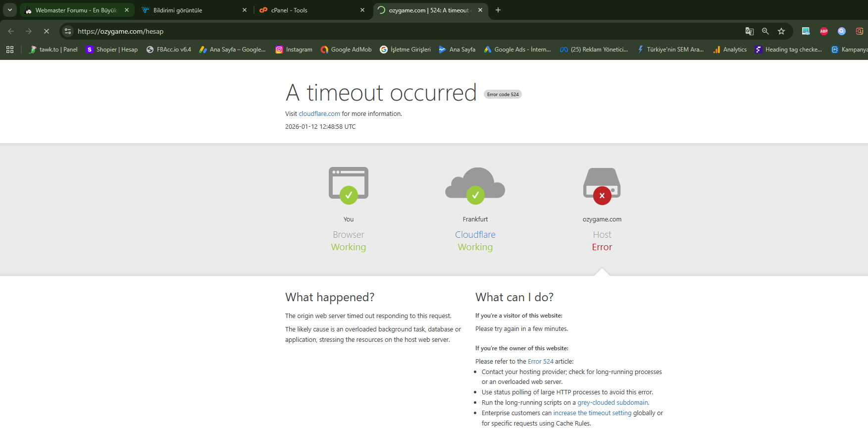Select the ozygame.com 524 timeout tab
Screen dimensions: 868x432
(430, 10)
